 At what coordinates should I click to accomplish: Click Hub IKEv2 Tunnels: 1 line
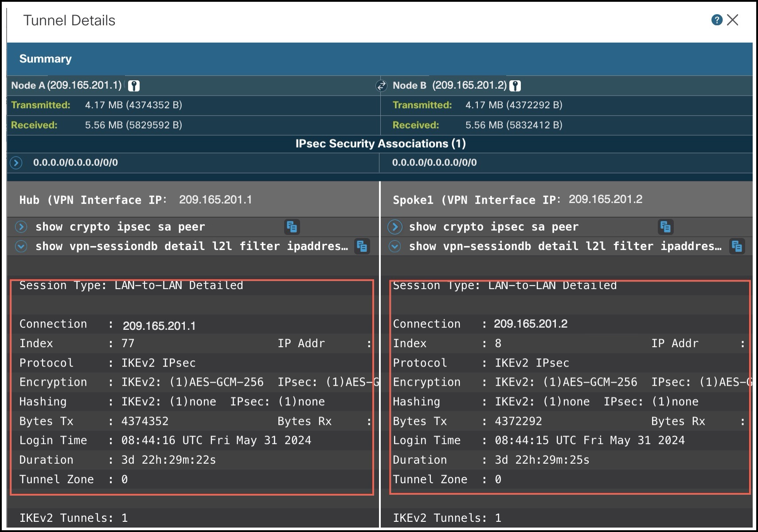pos(74,518)
